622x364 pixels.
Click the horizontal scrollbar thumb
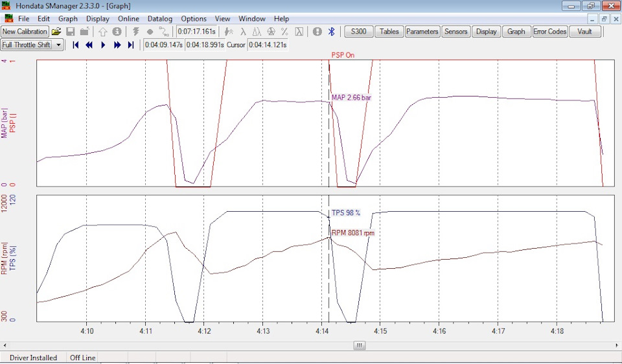360,345
